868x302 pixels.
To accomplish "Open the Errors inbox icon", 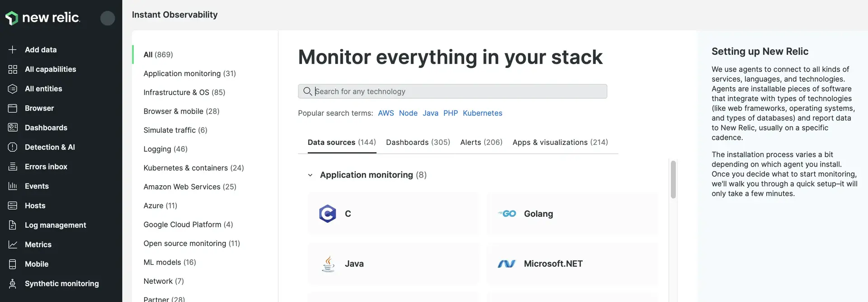I will tap(13, 167).
